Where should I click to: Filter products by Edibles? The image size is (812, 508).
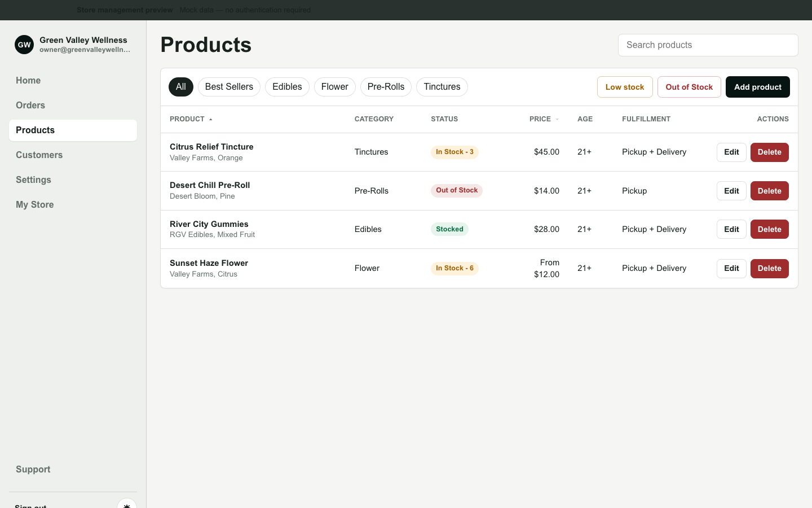coord(287,87)
